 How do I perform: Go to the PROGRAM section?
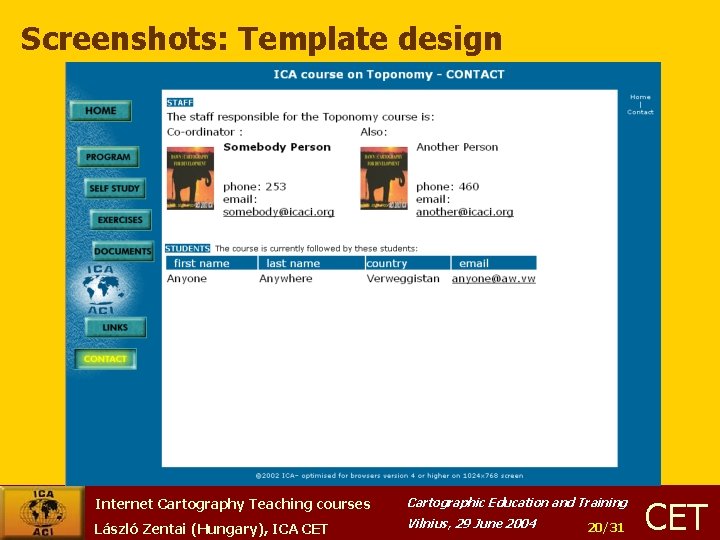click(x=108, y=157)
